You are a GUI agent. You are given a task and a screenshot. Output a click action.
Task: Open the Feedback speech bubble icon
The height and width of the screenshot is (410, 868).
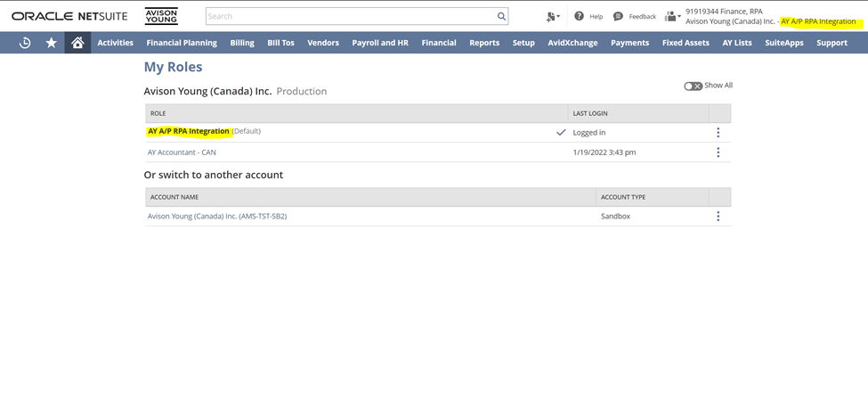[x=618, y=17]
